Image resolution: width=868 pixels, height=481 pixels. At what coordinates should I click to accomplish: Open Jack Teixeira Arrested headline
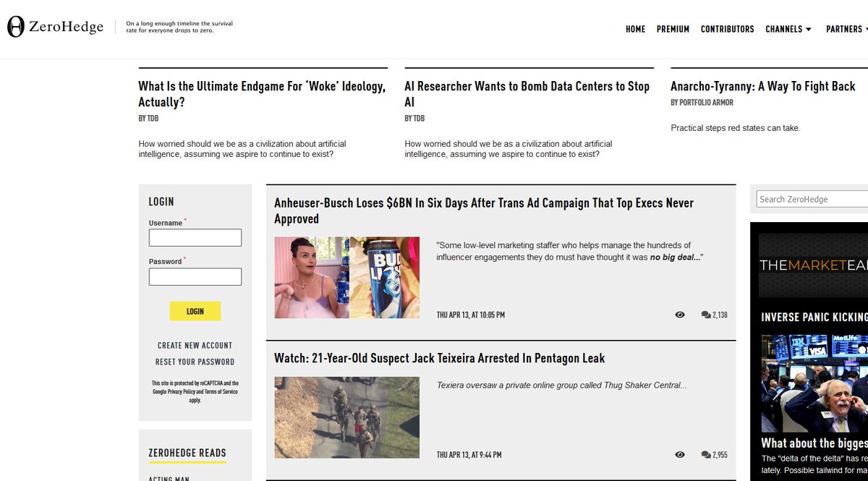click(x=440, y=358)
